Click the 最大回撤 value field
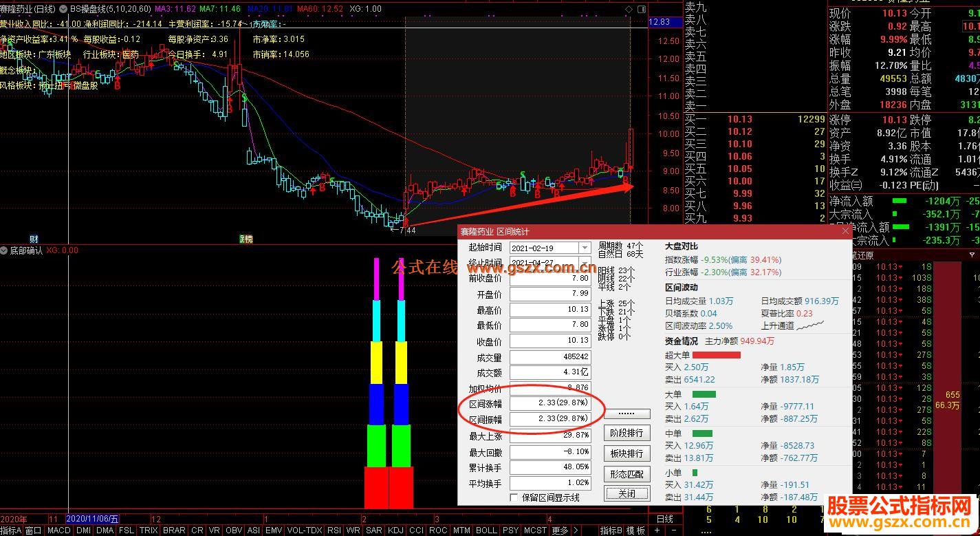 pos(549,452)
